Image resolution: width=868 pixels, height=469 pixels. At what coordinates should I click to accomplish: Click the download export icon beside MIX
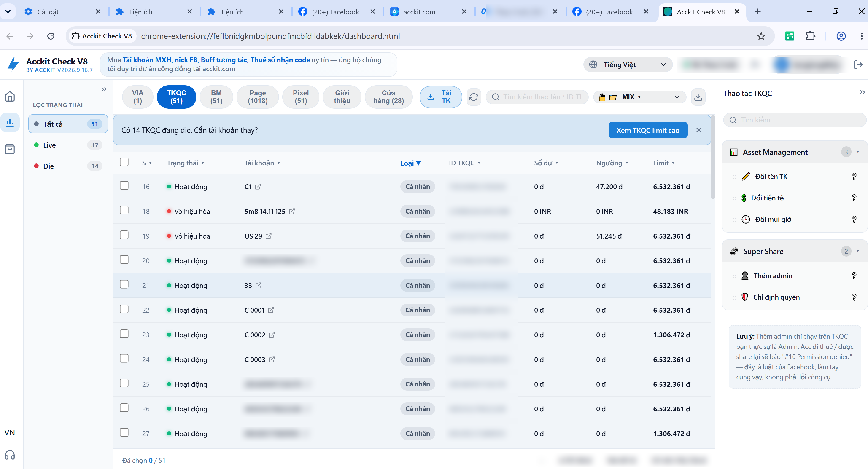click(x=698, y=97)
